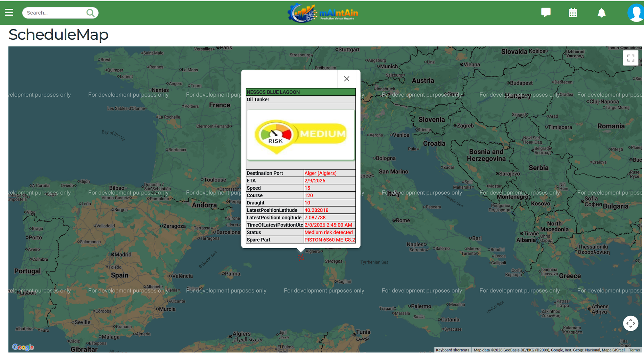The width and height of the screenshot is (644, 356).
Task: Open the calendar icon in header
Action: click(573, 13)
